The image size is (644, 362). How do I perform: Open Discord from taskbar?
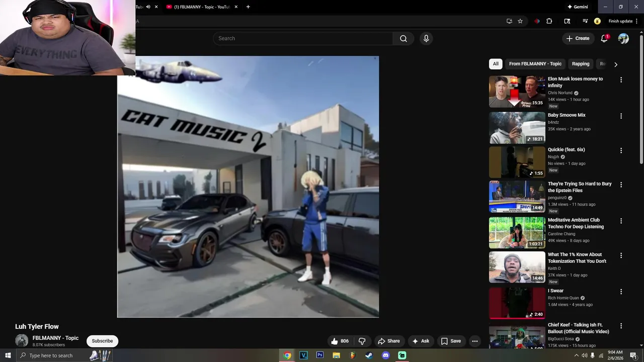(386, 355)
